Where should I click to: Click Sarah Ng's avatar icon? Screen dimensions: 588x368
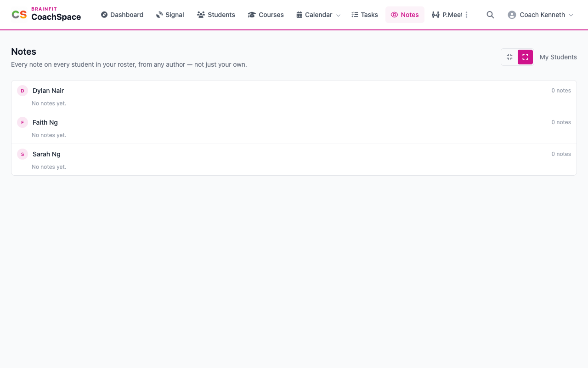click(23, 154)
